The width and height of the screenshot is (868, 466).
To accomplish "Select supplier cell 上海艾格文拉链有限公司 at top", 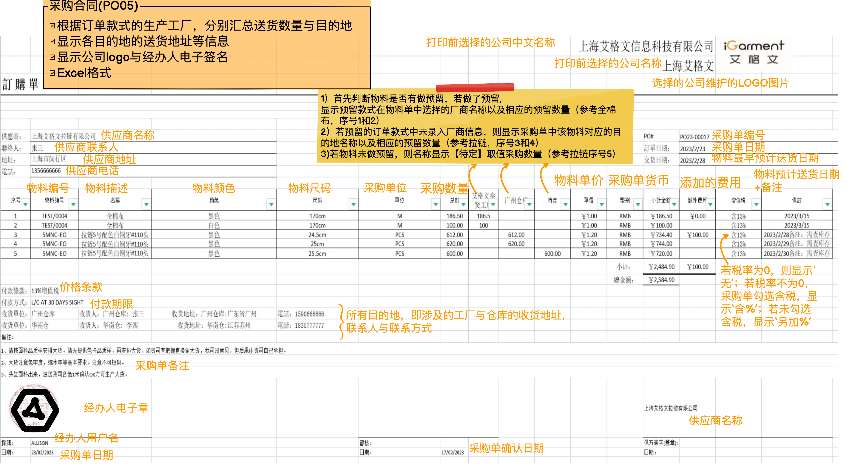I will (x=64, y=136).
